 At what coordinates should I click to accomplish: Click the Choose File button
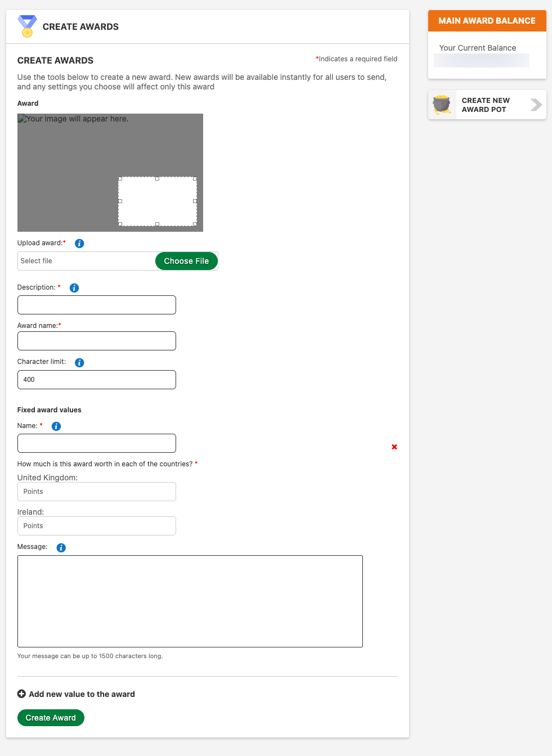[186, 261]
